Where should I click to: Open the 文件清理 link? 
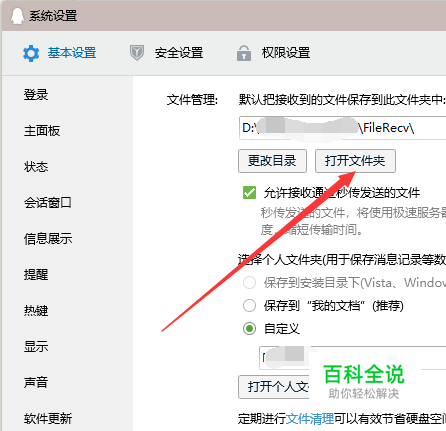(310, 418)
